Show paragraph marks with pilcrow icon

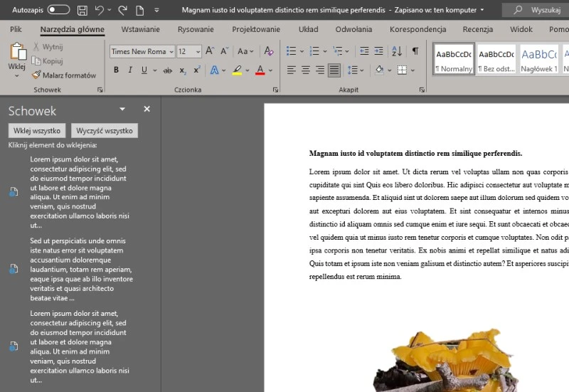tap(415, 51)
